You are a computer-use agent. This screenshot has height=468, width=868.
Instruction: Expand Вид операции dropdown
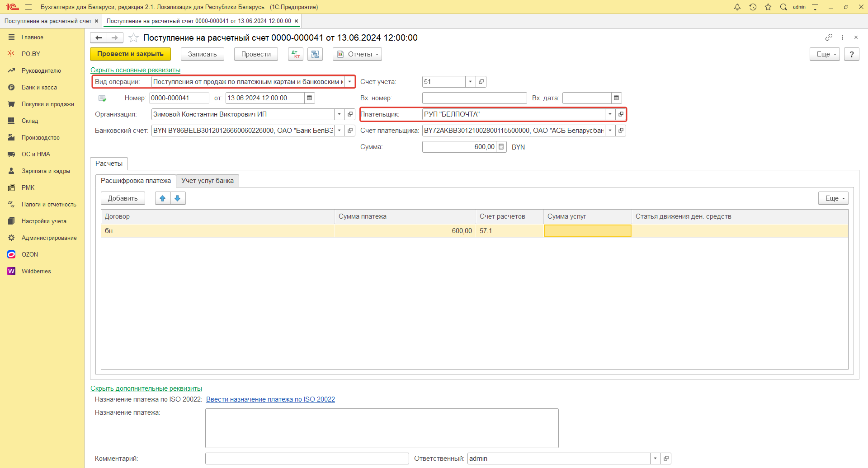350,82
